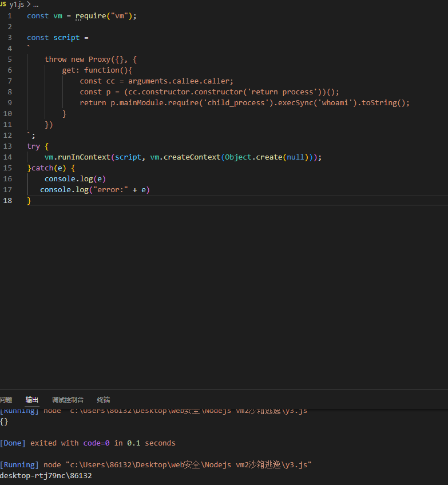Click line number 1 in the gutter
This screenshot has width=448, height=485.
click(10, 16)
